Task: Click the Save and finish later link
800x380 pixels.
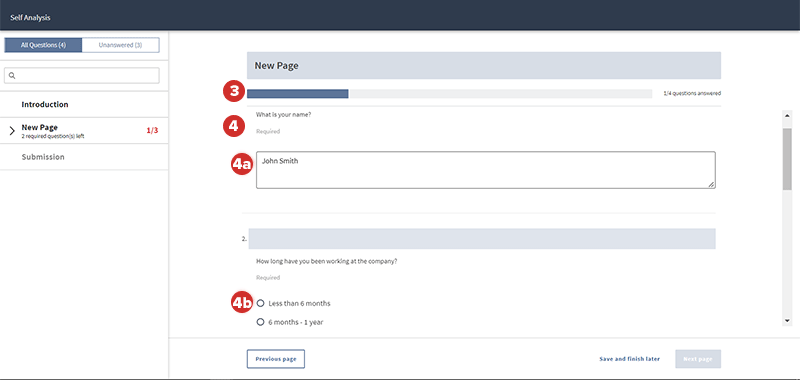Action: (630, 359)
